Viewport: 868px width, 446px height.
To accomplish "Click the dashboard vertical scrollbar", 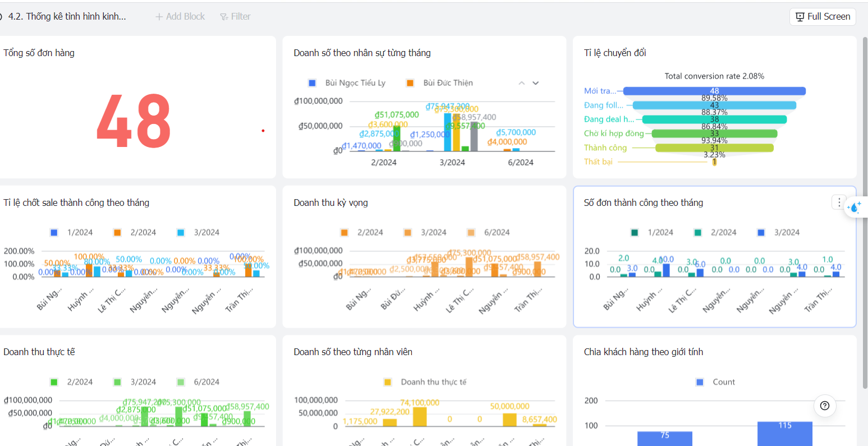I will [x=865, y=212].
